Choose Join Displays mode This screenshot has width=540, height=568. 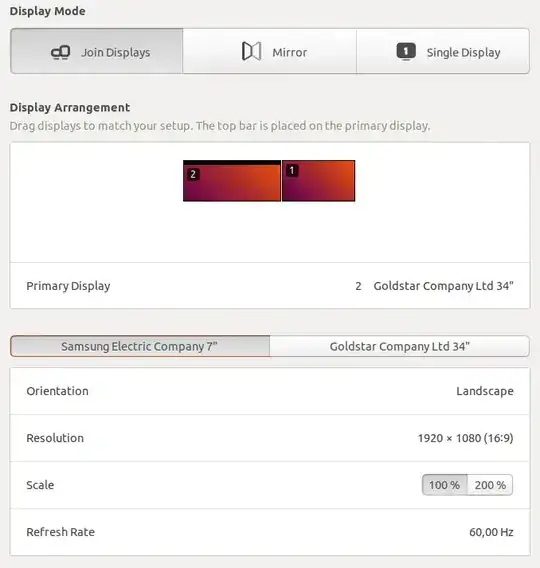pos(97,51)
